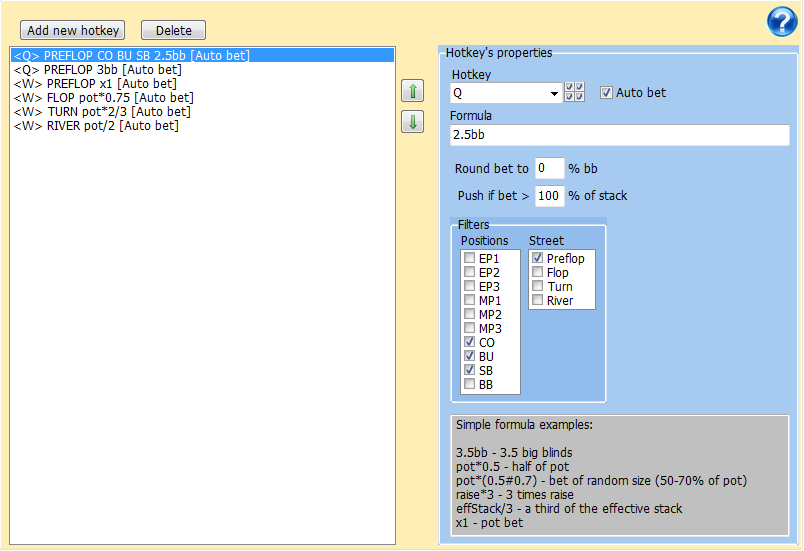Toggle the Auto bet checkbox

pos(606,93)
